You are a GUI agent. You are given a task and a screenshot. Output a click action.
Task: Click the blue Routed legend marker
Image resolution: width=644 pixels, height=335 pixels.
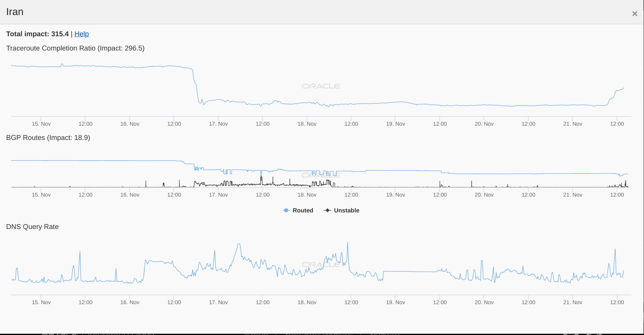(x=286, y=210)
